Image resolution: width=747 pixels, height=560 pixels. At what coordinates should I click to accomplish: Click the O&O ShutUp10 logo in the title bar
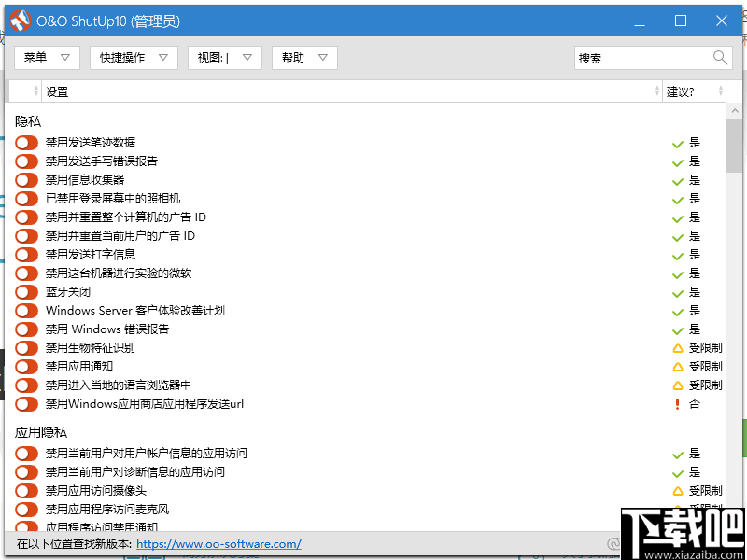[19, 20]
